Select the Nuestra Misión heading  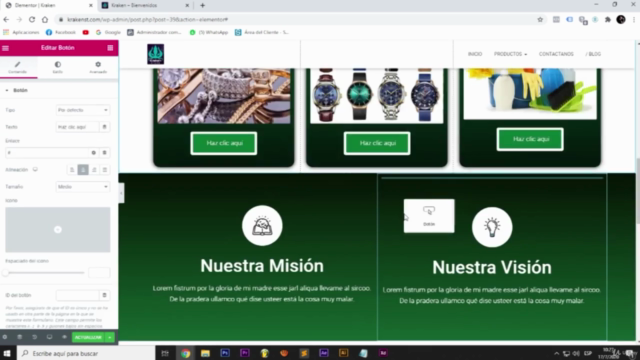(x=262, y=266)
